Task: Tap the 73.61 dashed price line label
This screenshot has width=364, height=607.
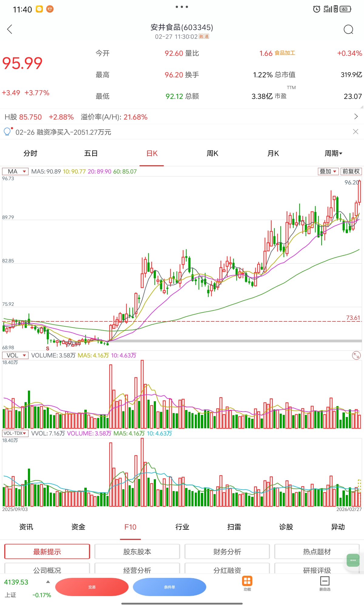Action: click(x=353, y=318)
